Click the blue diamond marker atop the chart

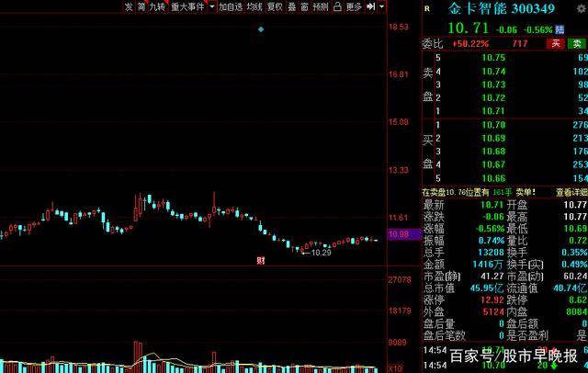[x=261, y=29]
